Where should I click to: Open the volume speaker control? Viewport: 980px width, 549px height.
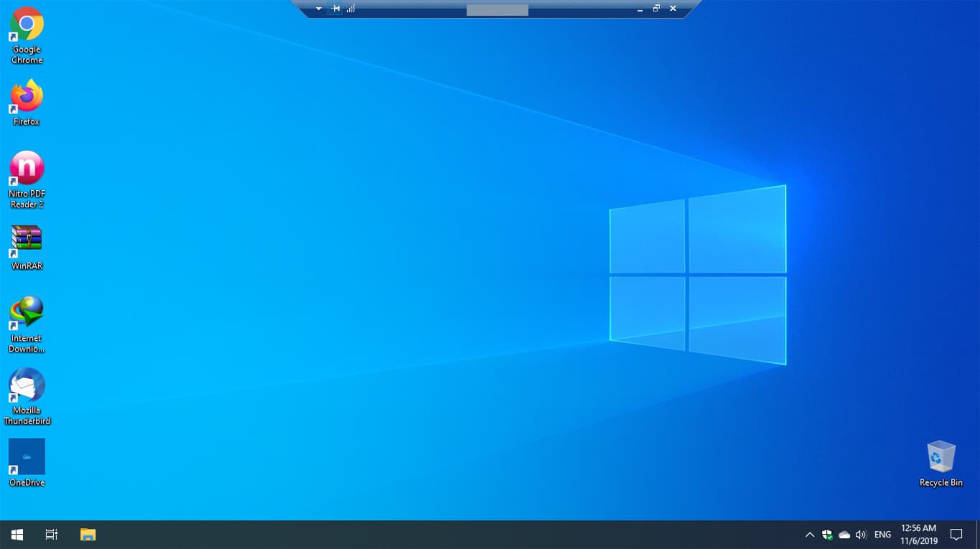862,535
